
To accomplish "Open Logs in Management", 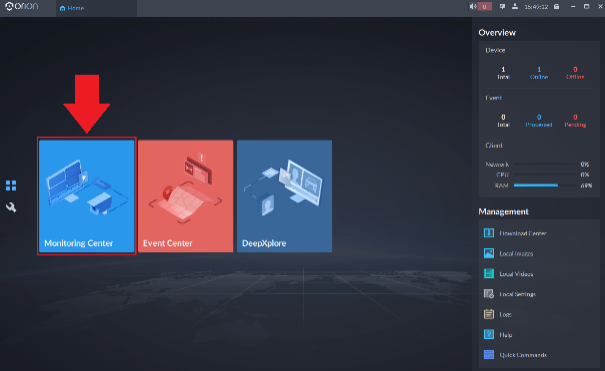I will point(505,315).
